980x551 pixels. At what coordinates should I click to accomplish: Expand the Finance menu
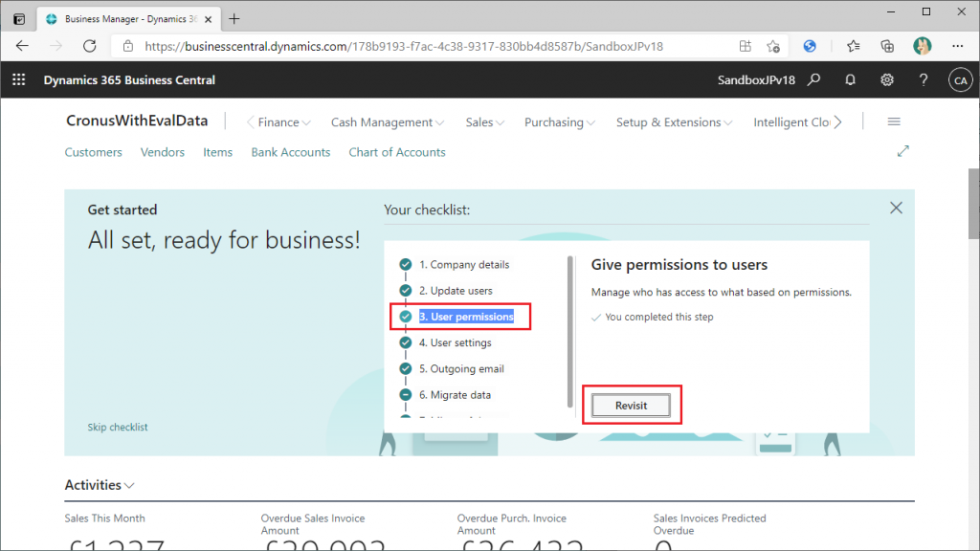click(283, 122)
